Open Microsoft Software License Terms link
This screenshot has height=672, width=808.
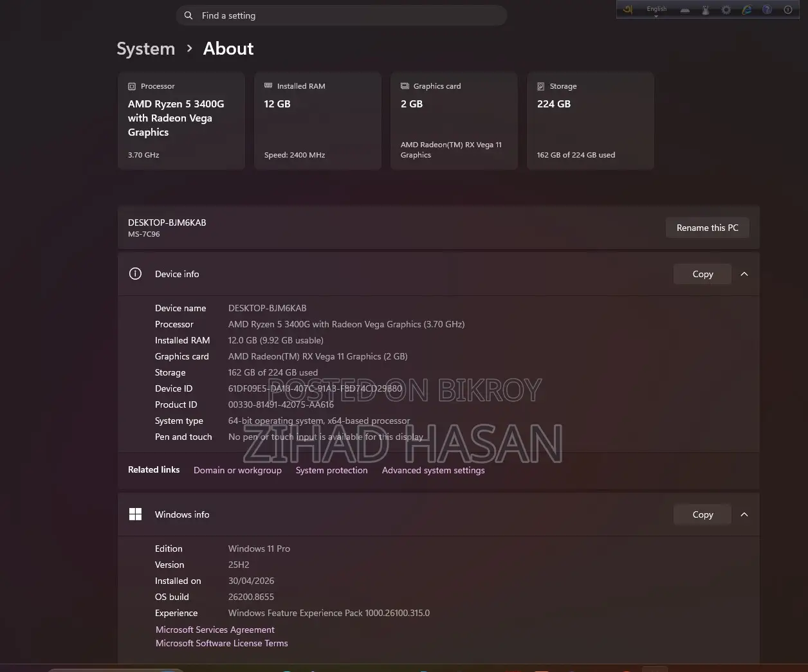222,643
